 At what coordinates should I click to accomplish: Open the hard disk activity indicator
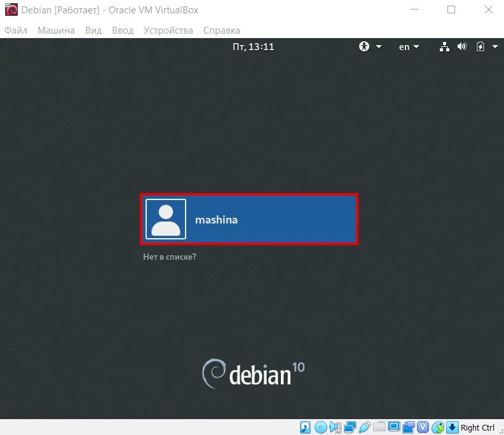[x=305, y=427]
